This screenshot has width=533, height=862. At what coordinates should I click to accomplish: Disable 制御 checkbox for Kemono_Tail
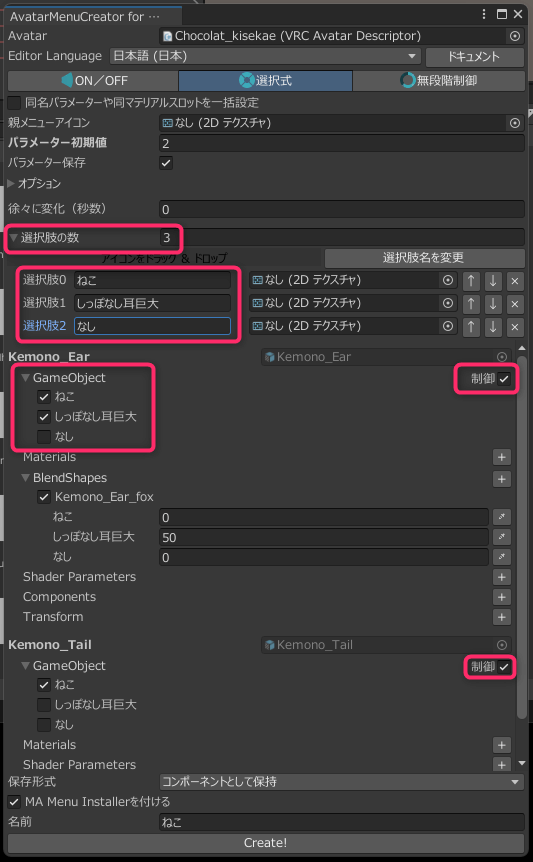(504, 667)
